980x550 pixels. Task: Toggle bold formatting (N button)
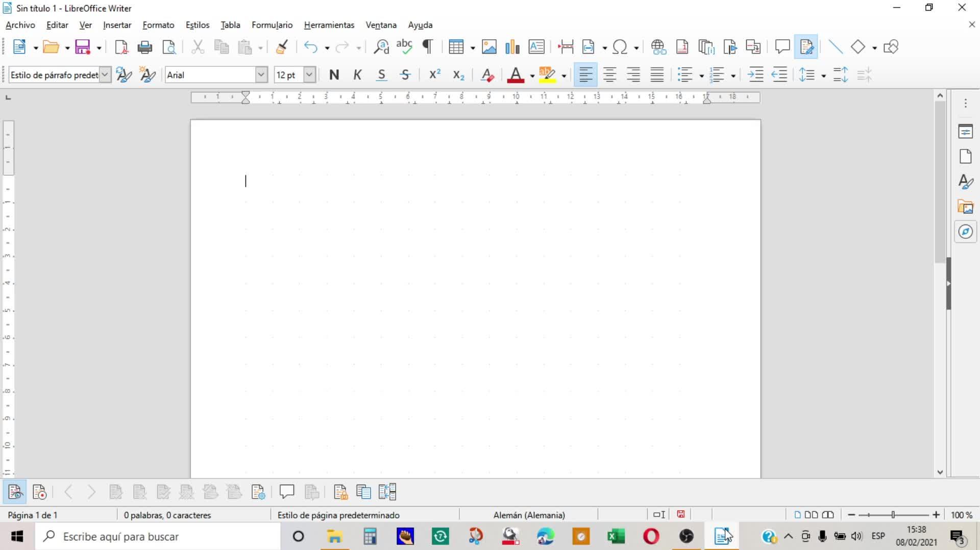coord(334,75)
